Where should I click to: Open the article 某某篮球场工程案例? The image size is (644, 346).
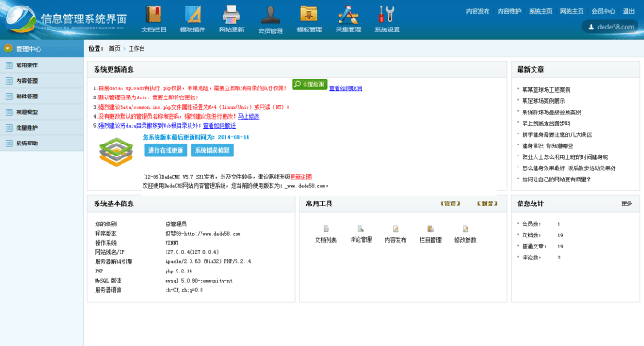pos(546,89)
